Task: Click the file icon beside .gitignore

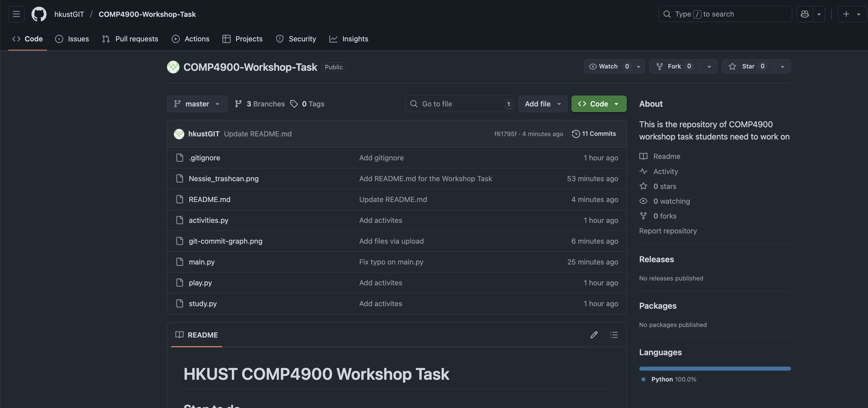Action: pyautogui.click(x=180, y=157)
